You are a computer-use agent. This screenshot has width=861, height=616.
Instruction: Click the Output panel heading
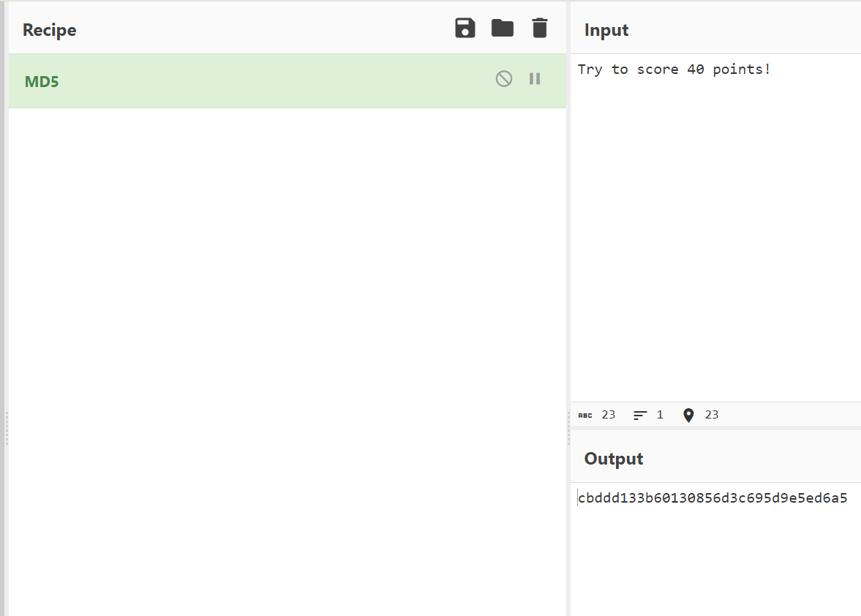(x=613, y=459)
